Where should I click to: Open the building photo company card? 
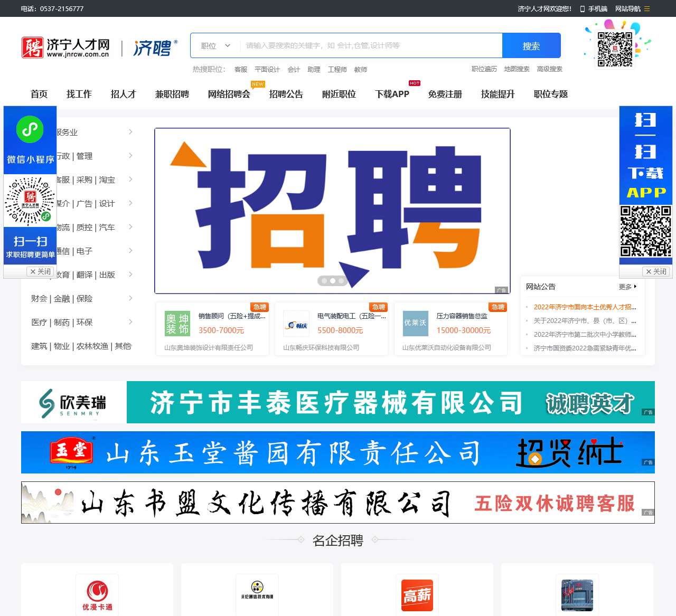(x=577, y=595)
